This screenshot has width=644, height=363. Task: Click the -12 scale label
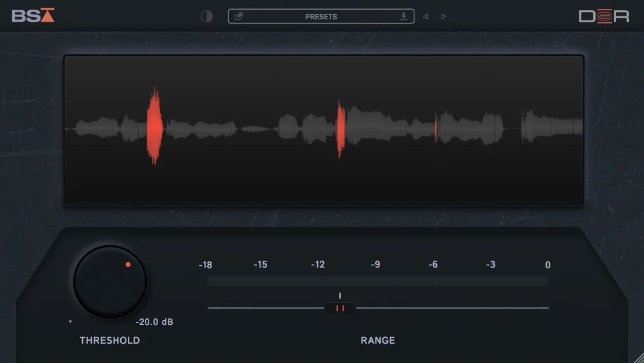(x=318, y=265)
